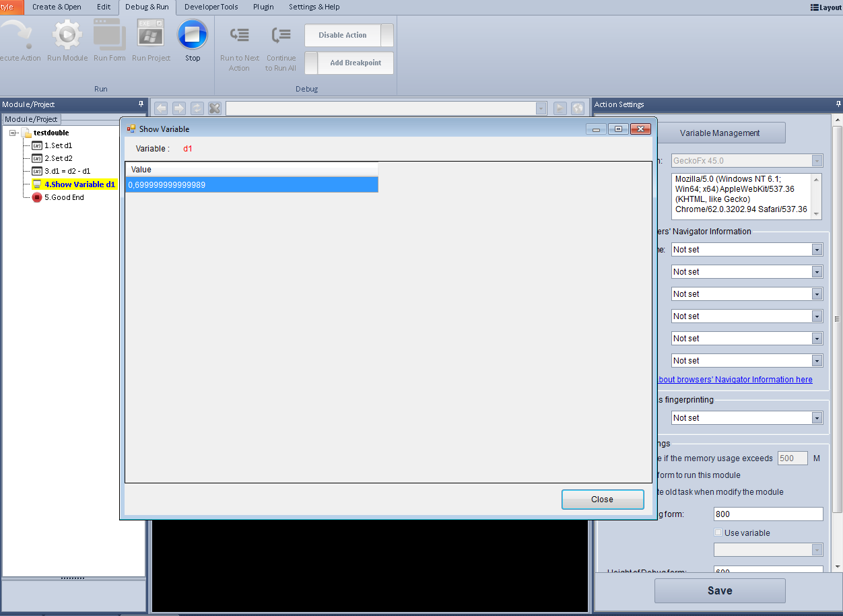Open the fingerprinting Not set dropdown

click(x=817, y=418)
